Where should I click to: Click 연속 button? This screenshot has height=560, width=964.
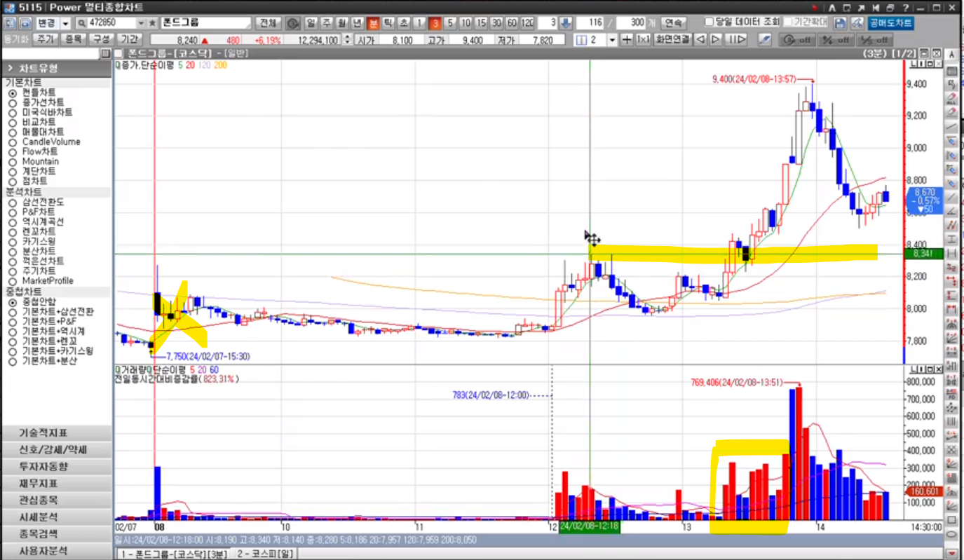pos(674,23)
